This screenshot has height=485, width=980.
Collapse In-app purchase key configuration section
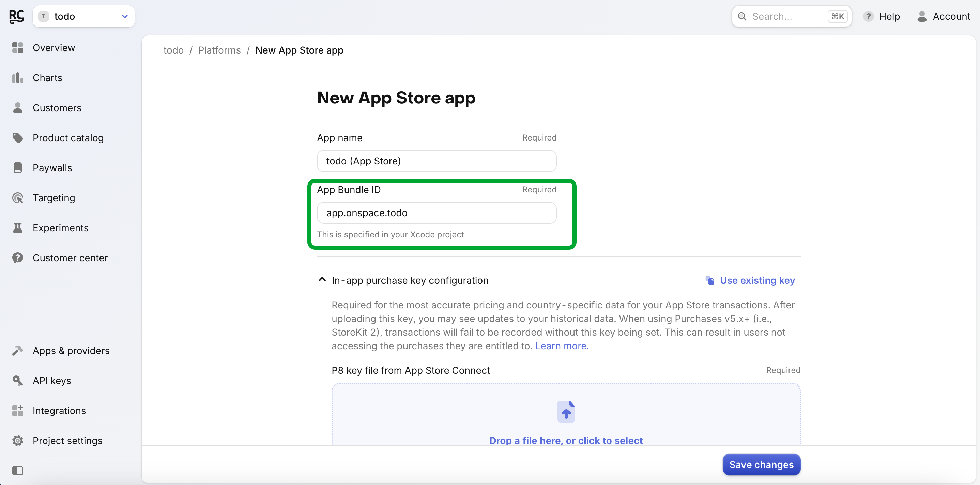322,280
